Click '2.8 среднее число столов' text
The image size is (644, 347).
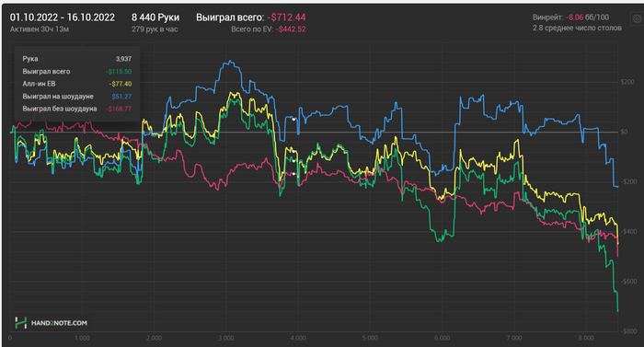(577, 28)
